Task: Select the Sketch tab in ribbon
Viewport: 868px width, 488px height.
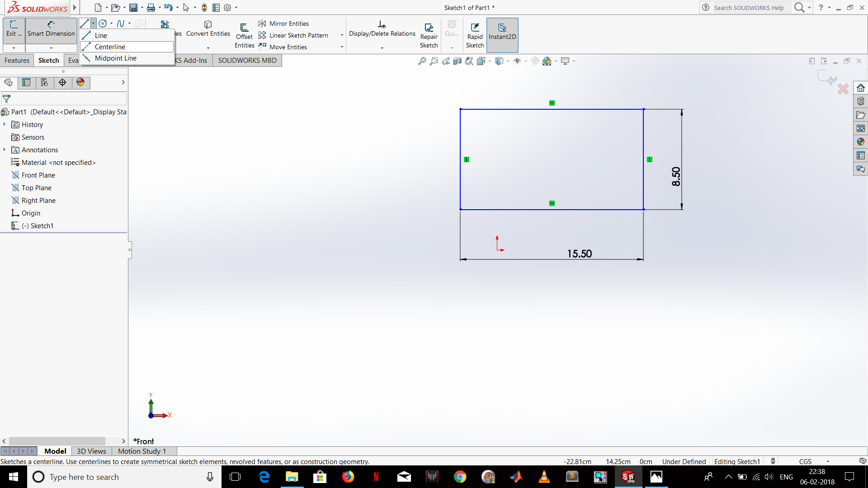Action: 48,60
